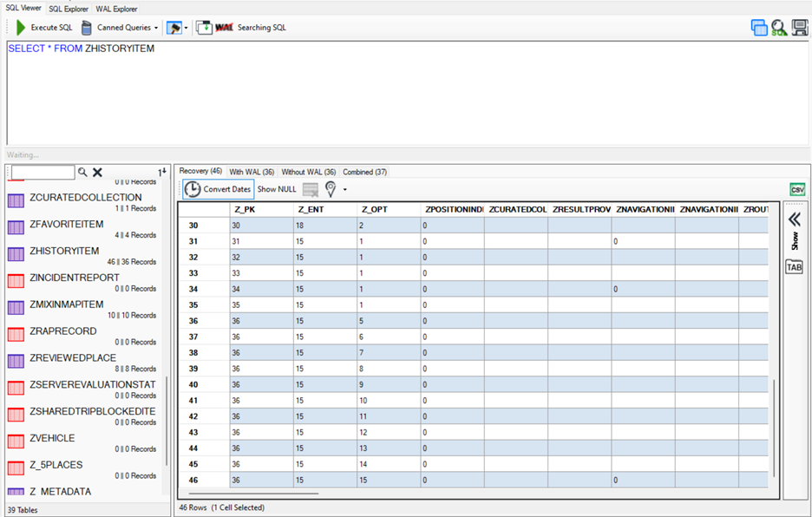The image size is (812, 517).
Task: Switch to the WAL Explorer tab
Action: [x=117, y=9]
